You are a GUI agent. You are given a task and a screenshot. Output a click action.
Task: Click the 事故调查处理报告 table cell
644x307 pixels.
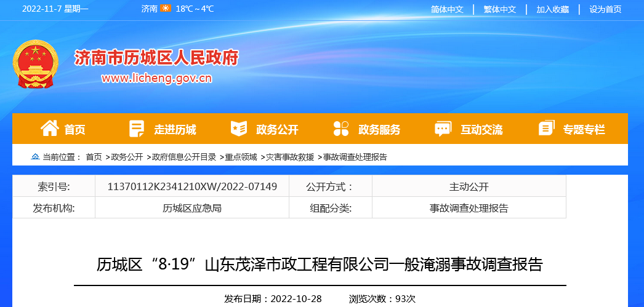(469, 208)
